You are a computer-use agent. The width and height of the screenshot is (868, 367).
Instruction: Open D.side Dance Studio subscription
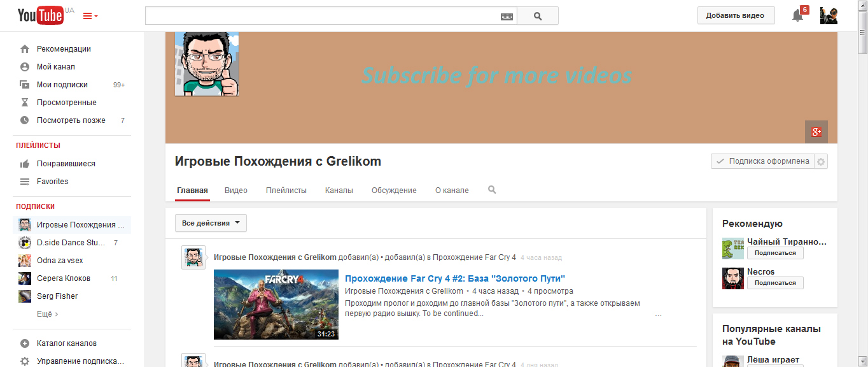(72, 243)
